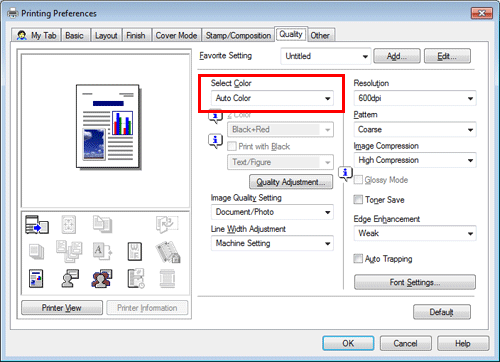Click the document preview thumbnail

point(107,127)
